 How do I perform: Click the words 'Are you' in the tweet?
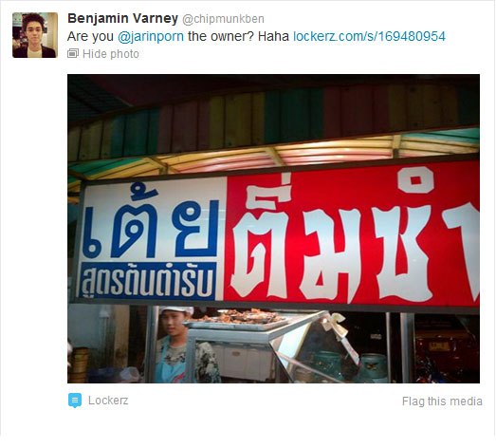click(x=90, y=36)
